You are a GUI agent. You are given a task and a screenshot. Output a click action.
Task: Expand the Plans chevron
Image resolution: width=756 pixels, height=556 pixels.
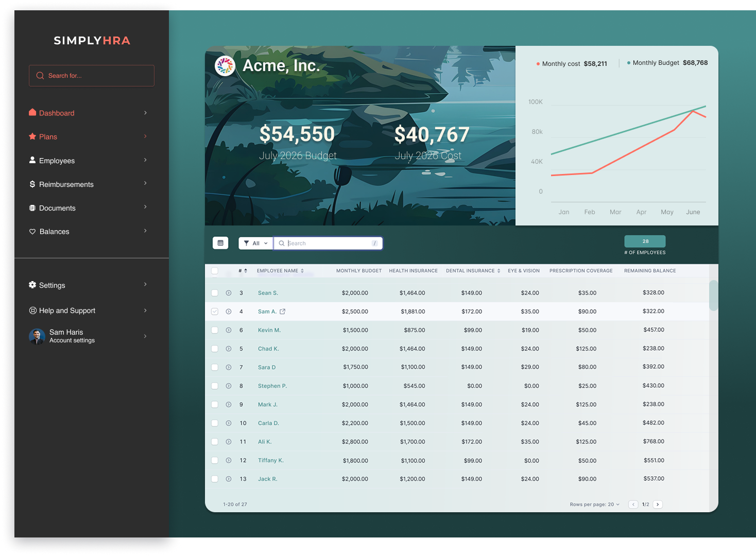click(x=145, y=136)
